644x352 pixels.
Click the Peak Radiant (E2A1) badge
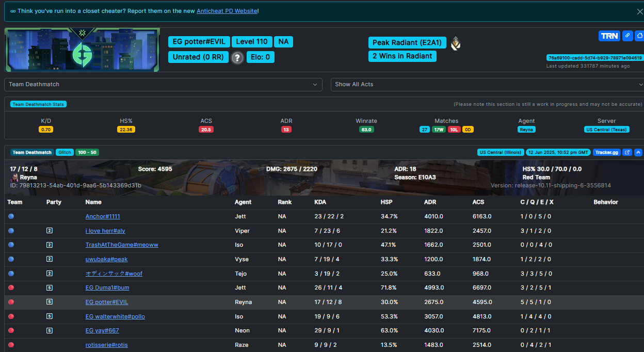click(x=407, y=43)
